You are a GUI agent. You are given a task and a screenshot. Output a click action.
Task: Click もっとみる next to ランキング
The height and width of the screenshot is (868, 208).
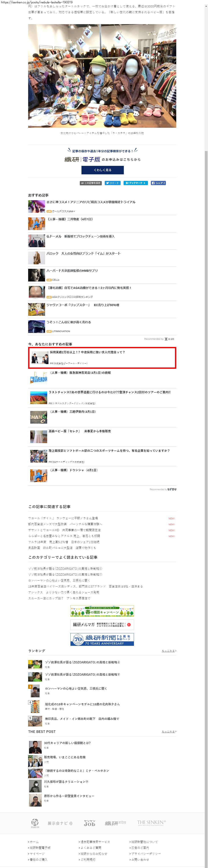(x=169, y=651)
